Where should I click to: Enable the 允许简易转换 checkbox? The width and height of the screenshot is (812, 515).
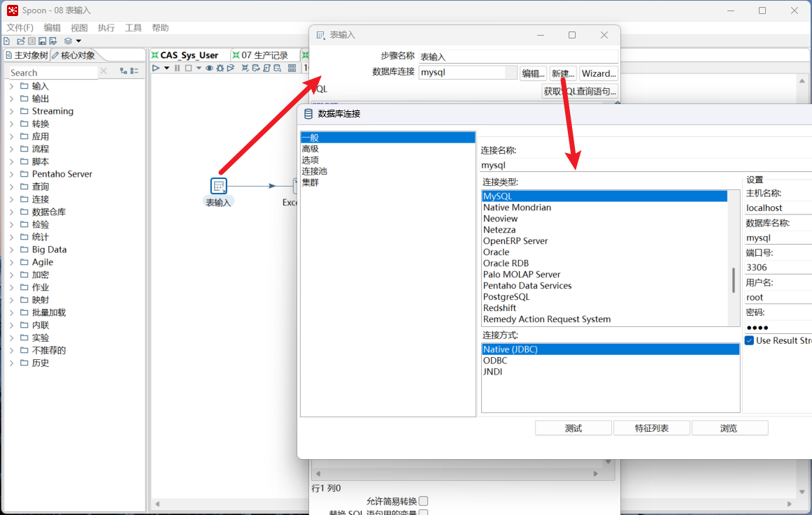pyautogui.click(x=424, y=501)
